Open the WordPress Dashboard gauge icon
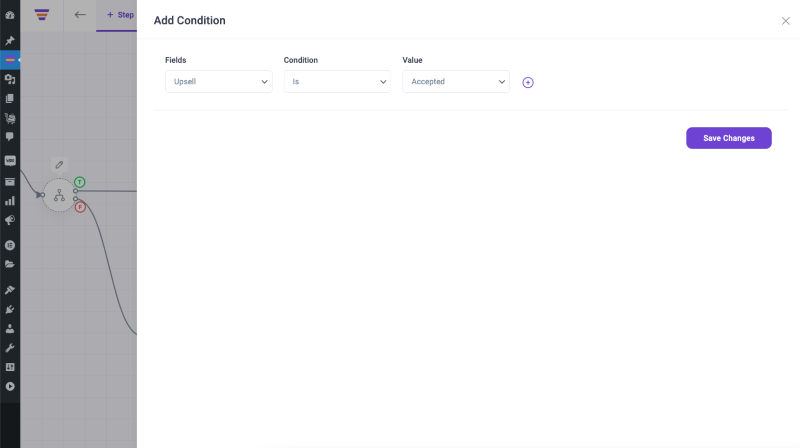 10,15
